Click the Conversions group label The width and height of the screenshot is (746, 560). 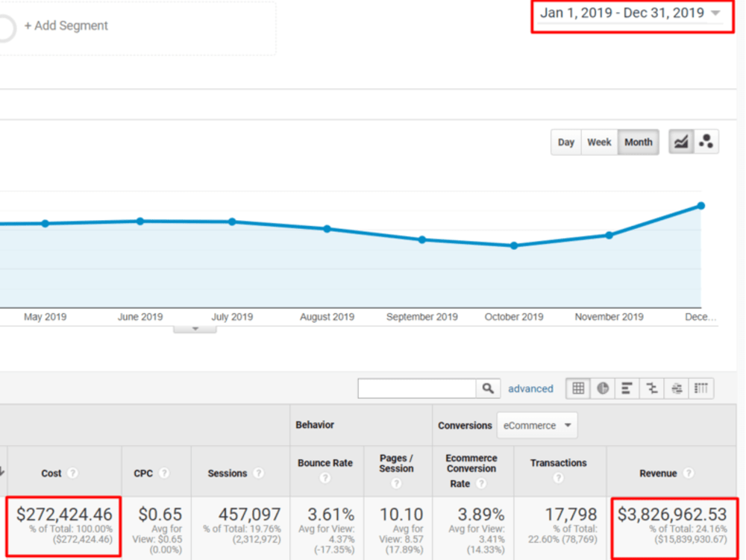(465, 426)
